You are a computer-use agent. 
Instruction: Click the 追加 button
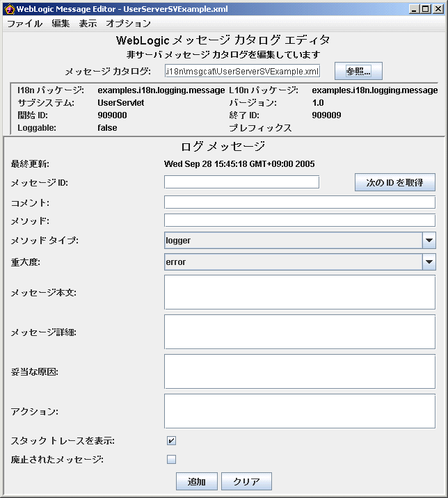point(197,481)
